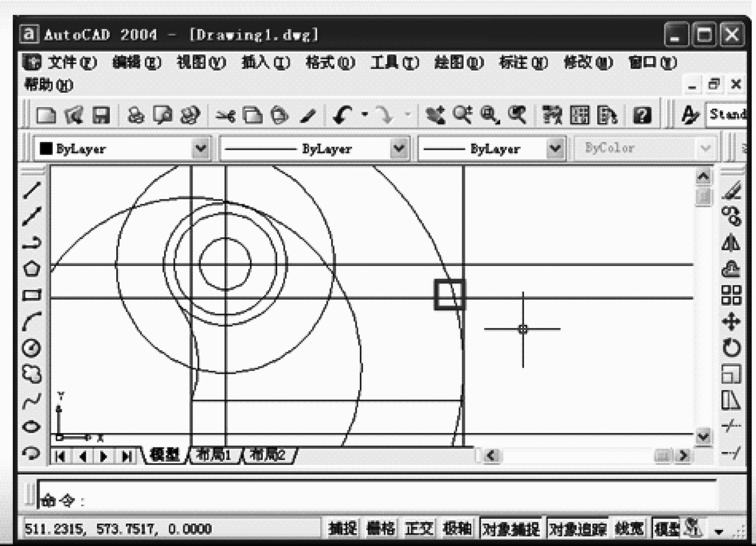
Task: Select the Extend tool
Action: click(731, 453)
